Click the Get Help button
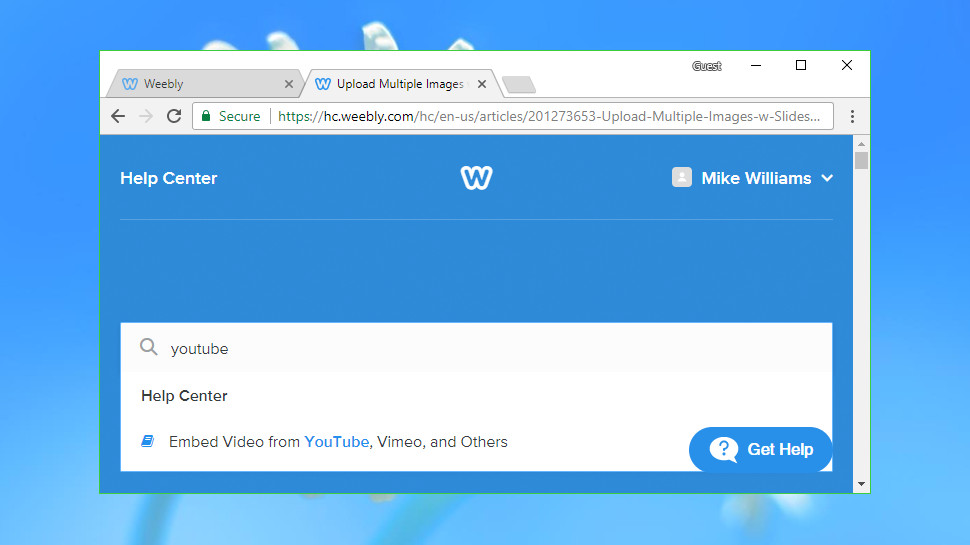970x545 pixels. coord(760,449)
